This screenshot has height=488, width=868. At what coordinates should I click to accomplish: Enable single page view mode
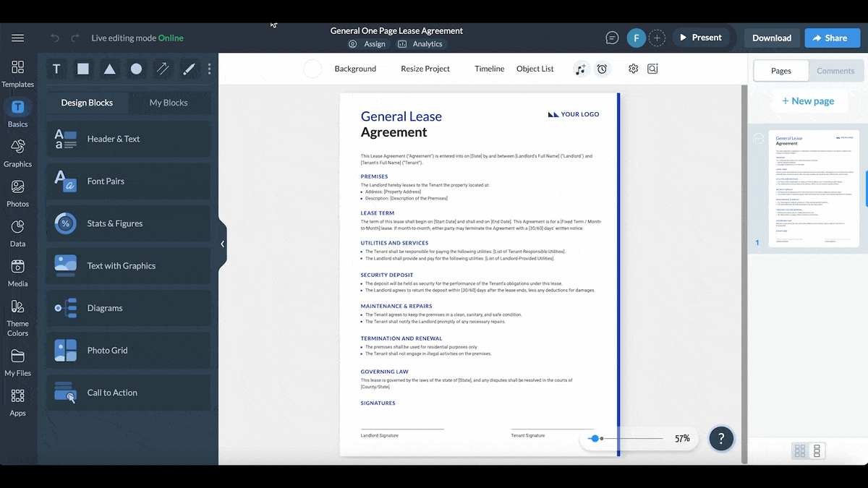pyautogui.click(x=817, y=450)
